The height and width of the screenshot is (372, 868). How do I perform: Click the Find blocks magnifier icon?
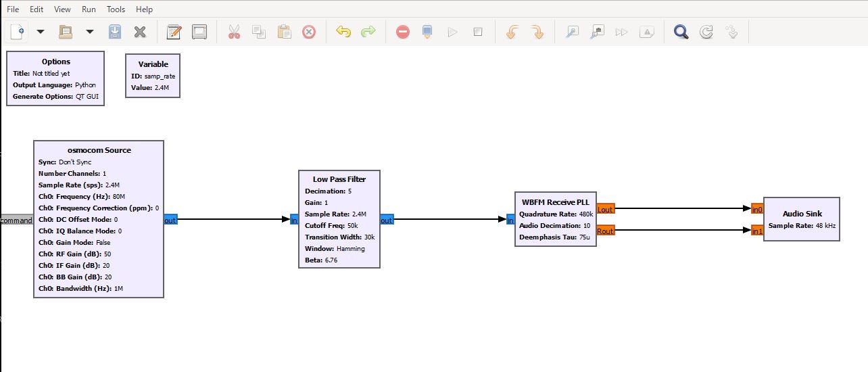681,32
